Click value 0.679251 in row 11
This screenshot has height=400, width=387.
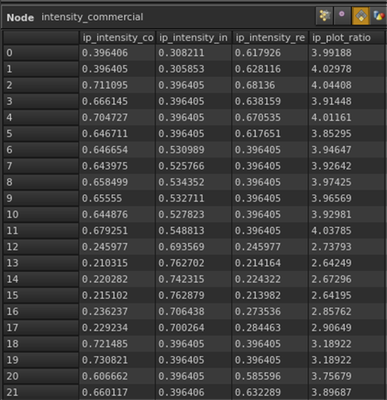pyautogui.click(x=105, y=231)
